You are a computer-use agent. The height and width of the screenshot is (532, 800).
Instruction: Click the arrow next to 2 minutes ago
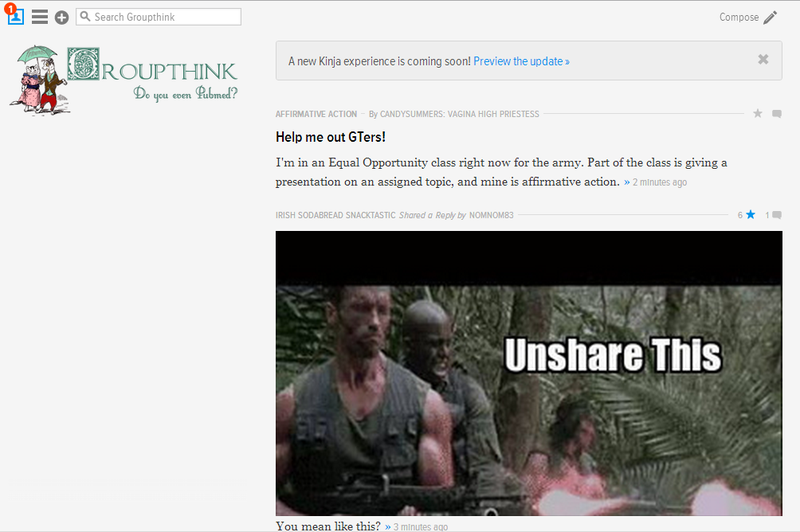(x=627, y=182)
